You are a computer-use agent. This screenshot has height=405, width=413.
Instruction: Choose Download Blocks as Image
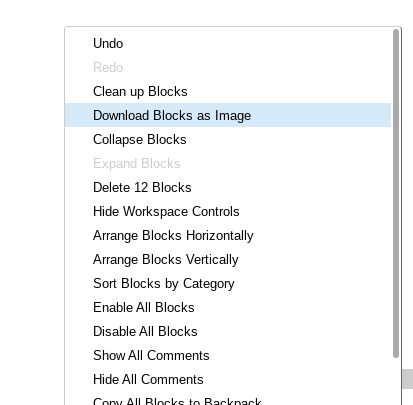pos(228,115)
